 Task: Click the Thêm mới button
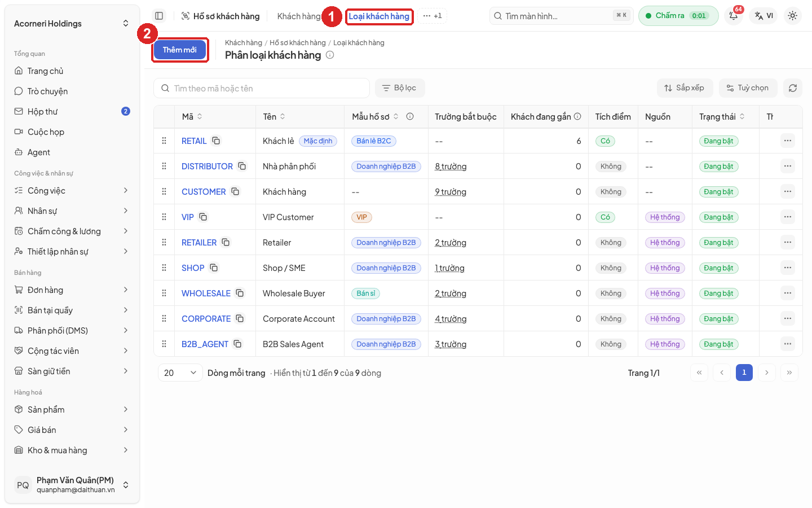click(180, 50)
